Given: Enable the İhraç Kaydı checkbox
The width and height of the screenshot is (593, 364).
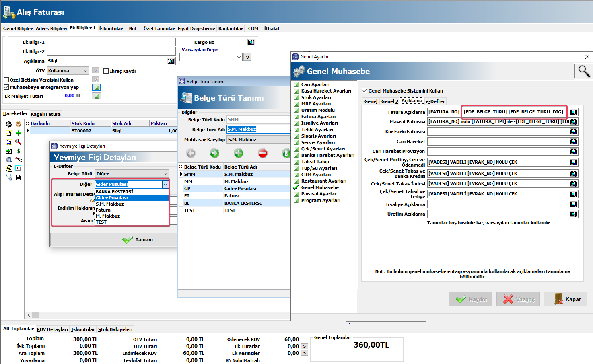Looking at the screenshot, I should click(x=106, y=71).
